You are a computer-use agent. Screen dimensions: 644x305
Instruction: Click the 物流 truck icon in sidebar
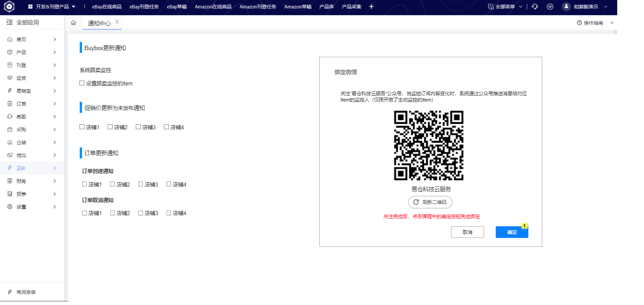[10, 156]
